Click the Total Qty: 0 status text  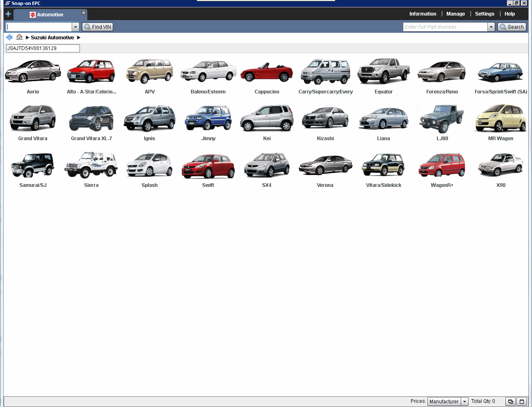pyautogui.click(x=483, y=401)
